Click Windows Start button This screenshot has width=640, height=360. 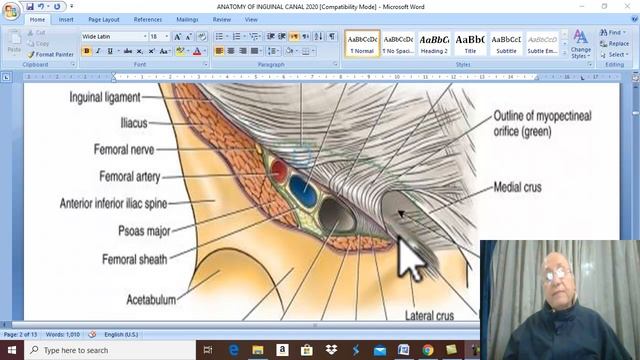[12, 350]
